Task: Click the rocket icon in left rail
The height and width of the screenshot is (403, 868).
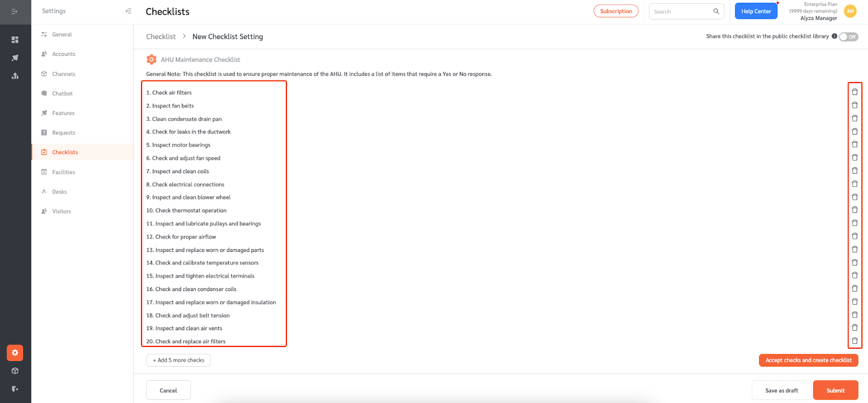Action: pyautogui.click(x=15, y=58)
